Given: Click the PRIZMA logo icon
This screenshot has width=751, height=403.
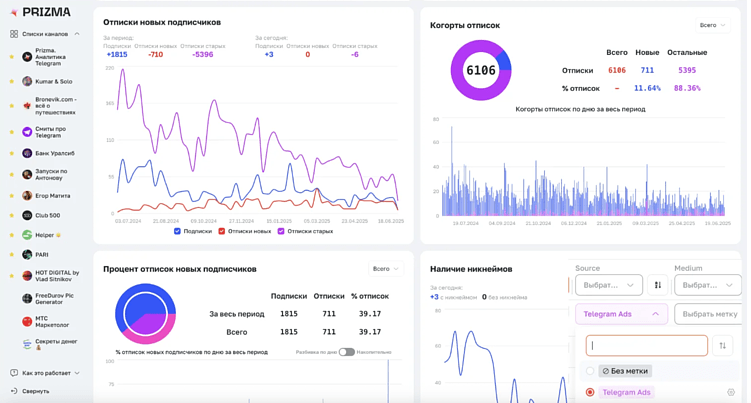Looking at the screenshot, I should pos(14,12).
